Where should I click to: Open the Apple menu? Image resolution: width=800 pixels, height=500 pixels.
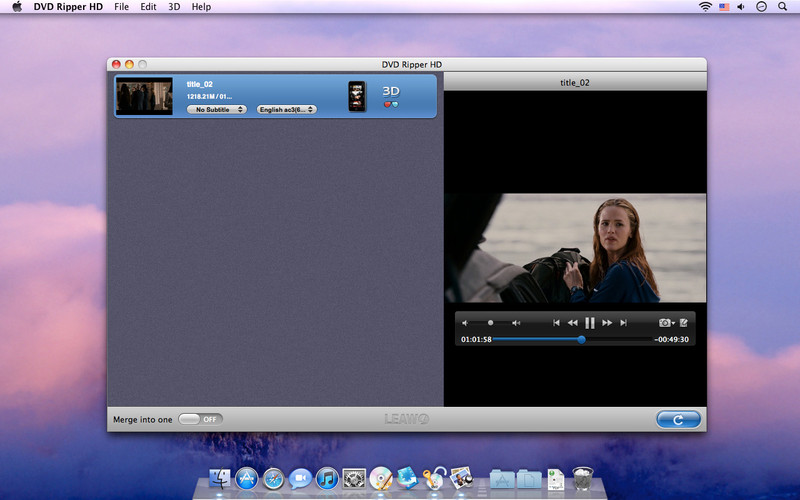17,7
